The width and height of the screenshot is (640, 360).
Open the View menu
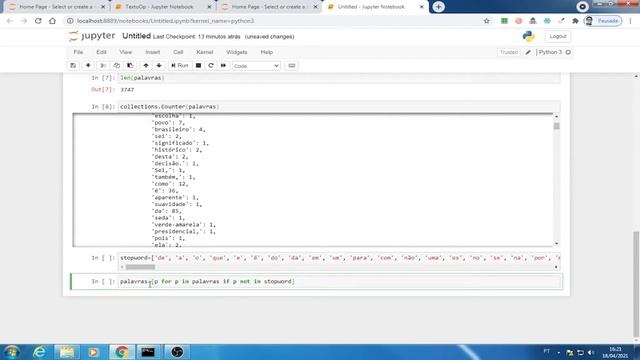tap(126, 52)
